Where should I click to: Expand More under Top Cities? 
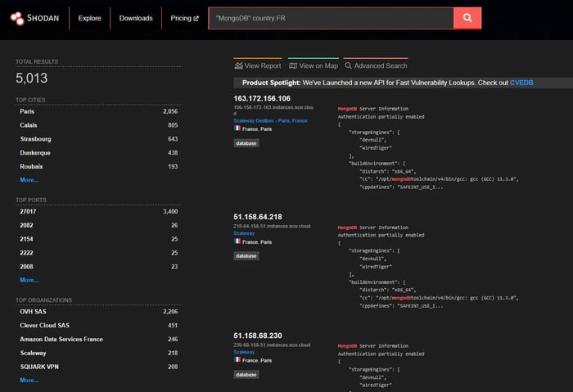tap(29, 180)
